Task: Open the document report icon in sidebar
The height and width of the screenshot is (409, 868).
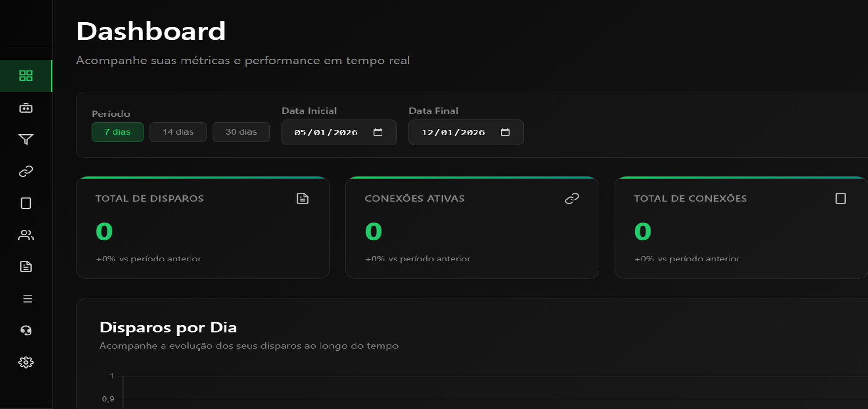Action: click(x=26, y=267)
